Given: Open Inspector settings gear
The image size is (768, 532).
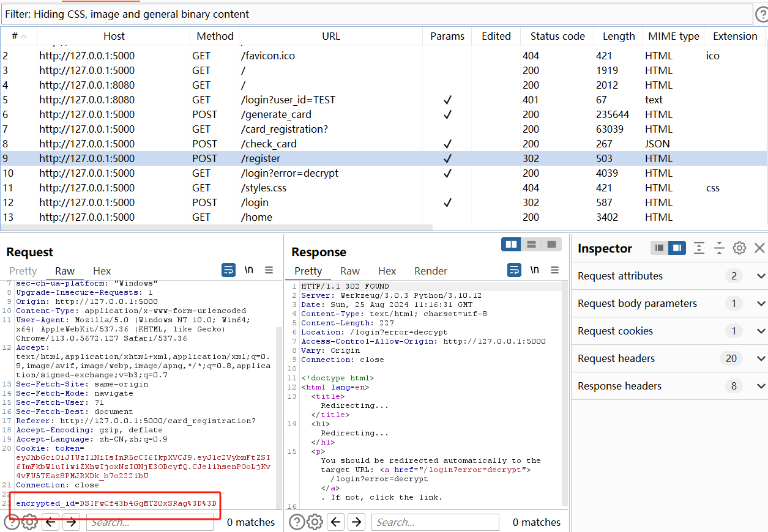Looking at the screenshot, I should [739, 248].
